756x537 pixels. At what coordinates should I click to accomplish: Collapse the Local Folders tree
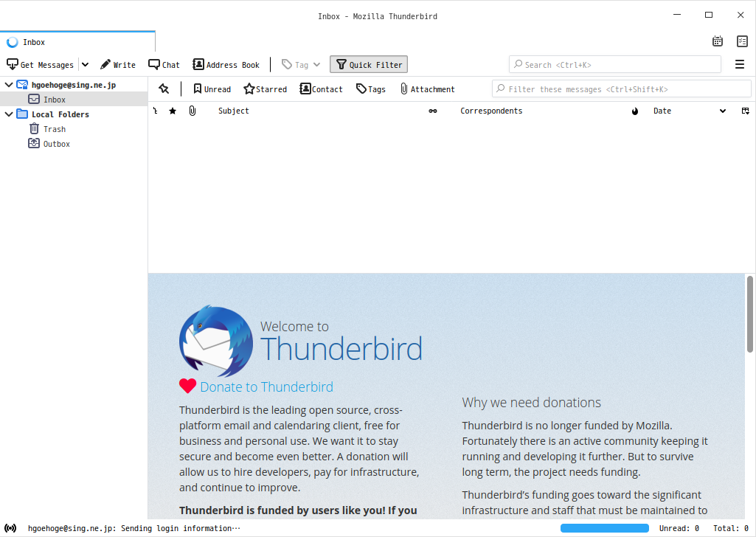coord(9,114)
